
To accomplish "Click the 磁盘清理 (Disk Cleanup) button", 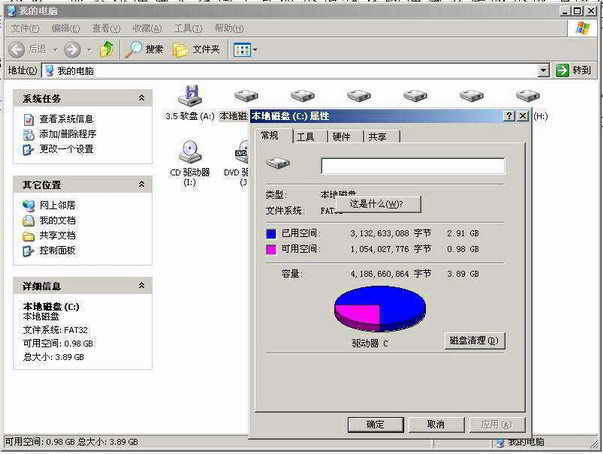I will [473, 341].
